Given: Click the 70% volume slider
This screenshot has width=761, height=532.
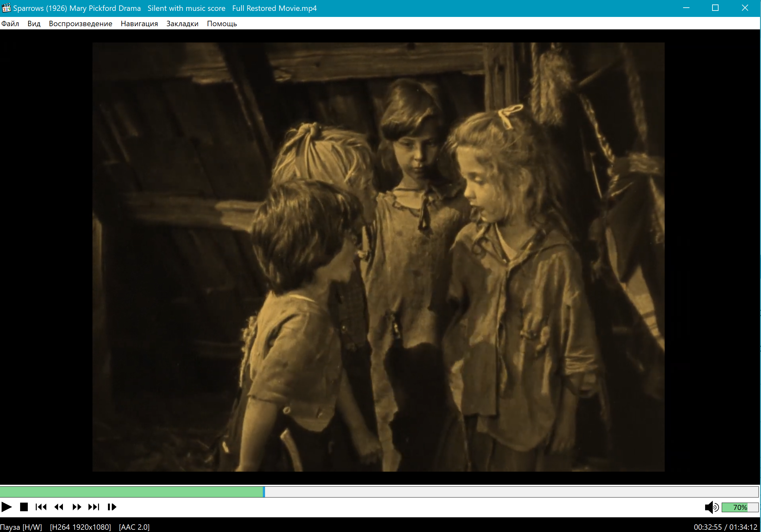Looking at the screenshot, I should (740, 507).
